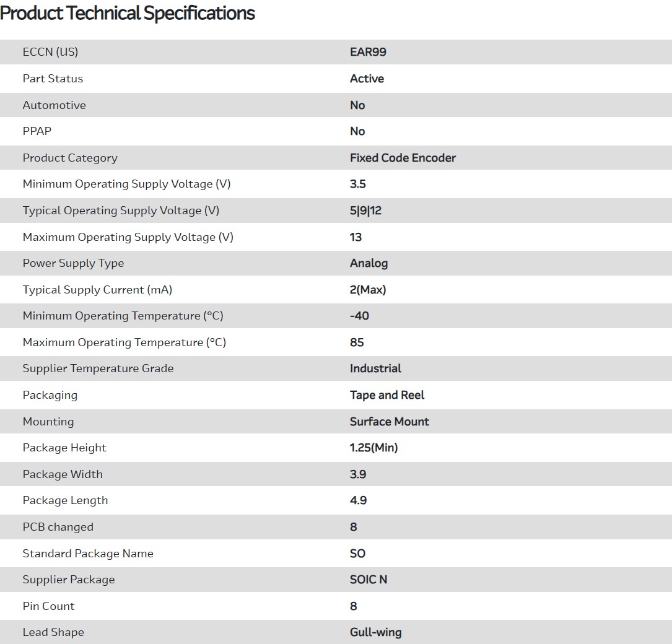
Task: Click the 5|9|12 typical voltage value
Action: (x=365, y=211)
